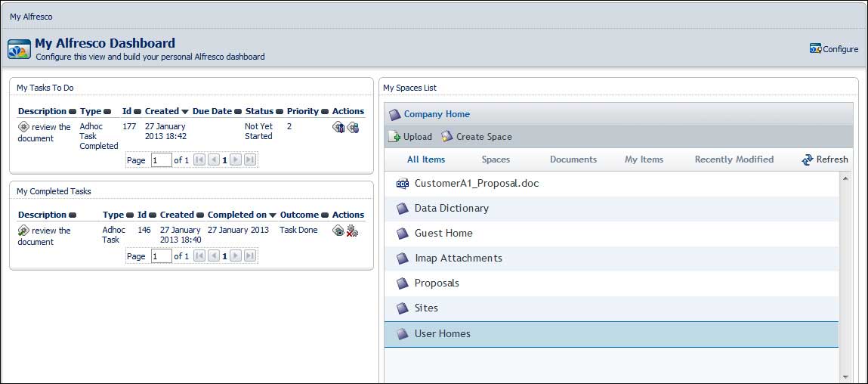868x384 pixels.
Task: Open the Company Home link
Action: point(437,114)
